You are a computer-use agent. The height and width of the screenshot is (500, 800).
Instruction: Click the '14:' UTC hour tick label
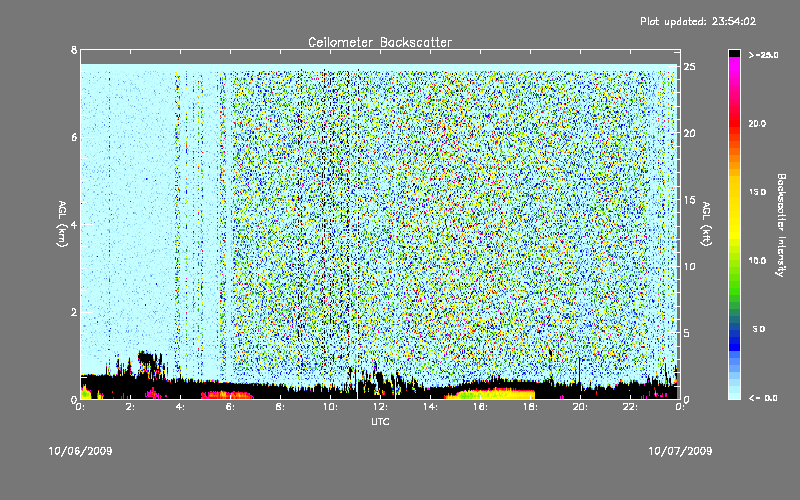[x=430, y=407]
